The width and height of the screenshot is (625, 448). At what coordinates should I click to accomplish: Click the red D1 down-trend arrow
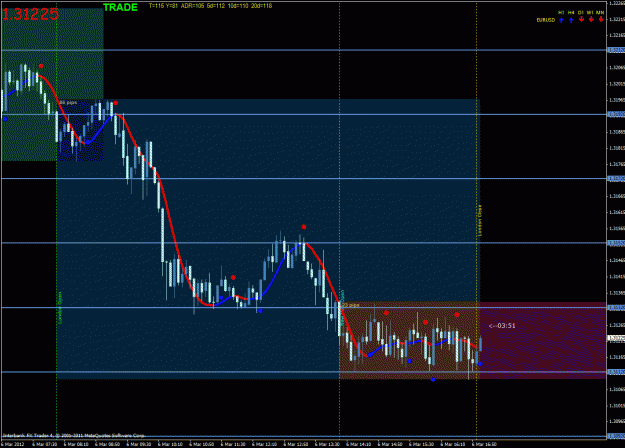(x=581, y=19)
